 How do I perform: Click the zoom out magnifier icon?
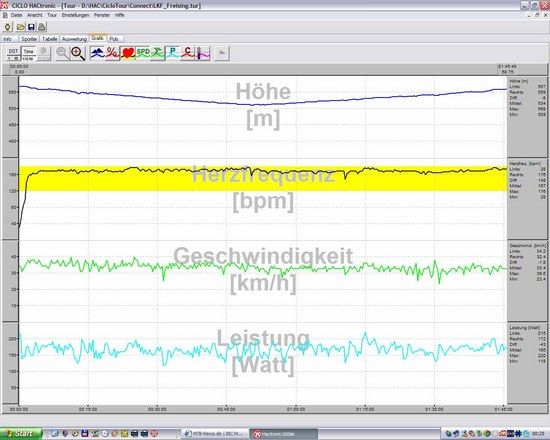[62, 53]
